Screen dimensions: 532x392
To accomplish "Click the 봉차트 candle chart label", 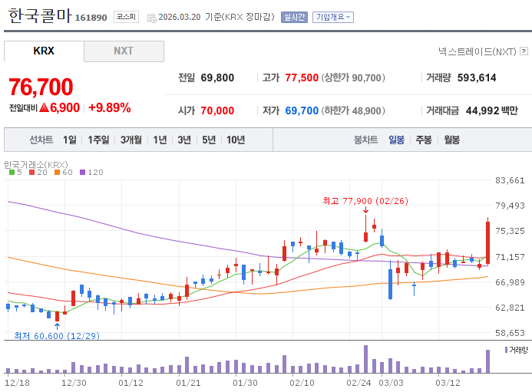I will [365, 140].
